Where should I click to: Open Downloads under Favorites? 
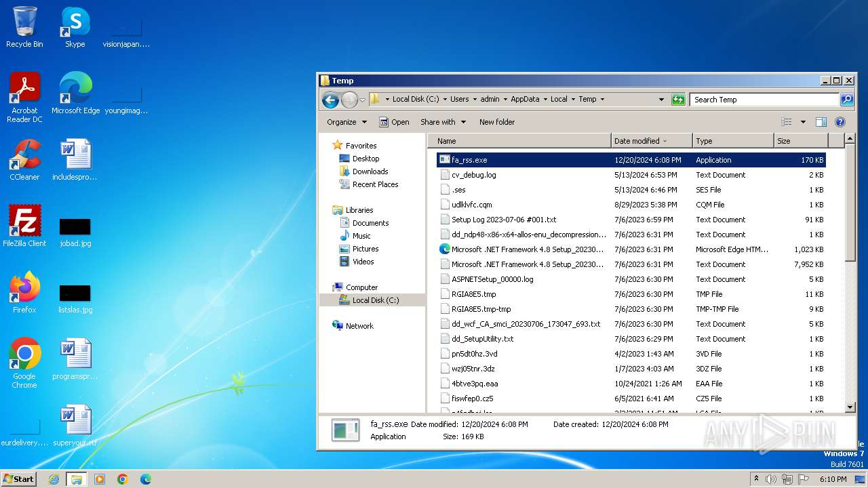pyautogui.click(x=370, y=171)
